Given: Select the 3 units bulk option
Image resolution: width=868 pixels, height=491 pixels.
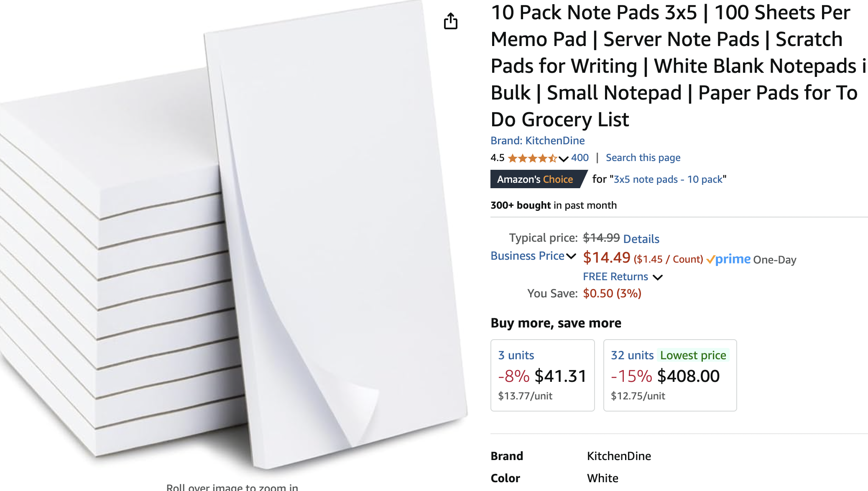Looking at the screenshot, I should 542,375.
